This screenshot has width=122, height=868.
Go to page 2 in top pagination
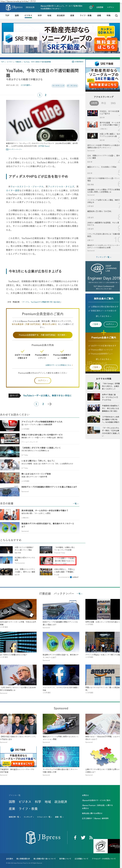tap(46, 95)
